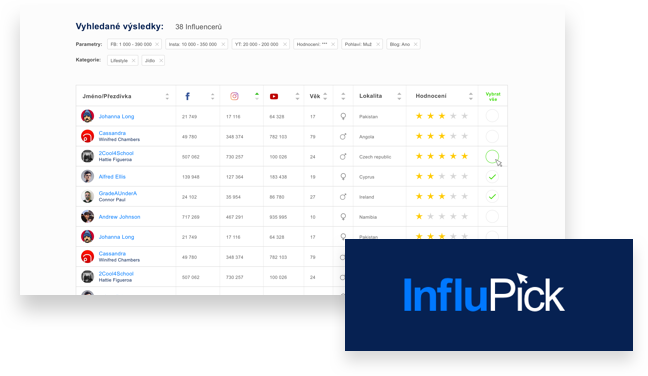
Task: Remove the YT: 20 000 - 200 000 filter
Action: click(x=285, y=44)
